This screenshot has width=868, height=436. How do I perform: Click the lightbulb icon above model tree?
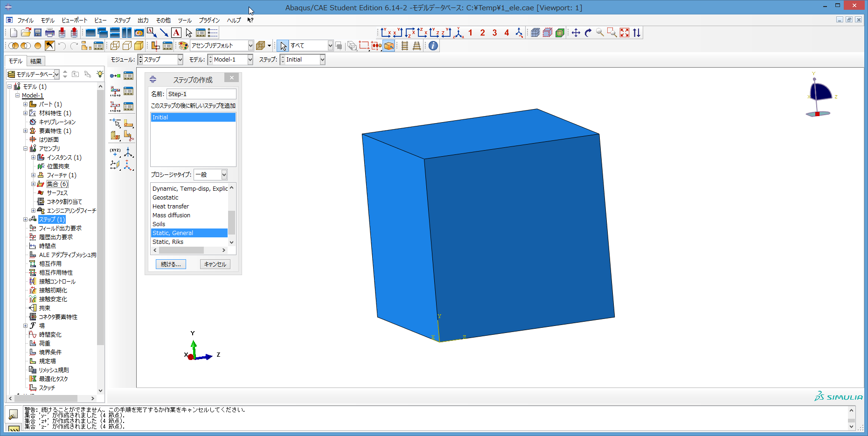[100, 74]
